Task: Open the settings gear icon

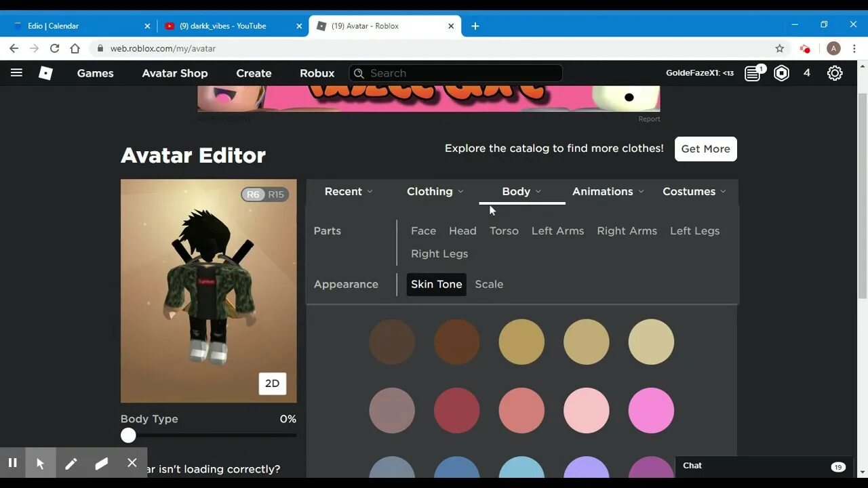Action: coord(835,73)
